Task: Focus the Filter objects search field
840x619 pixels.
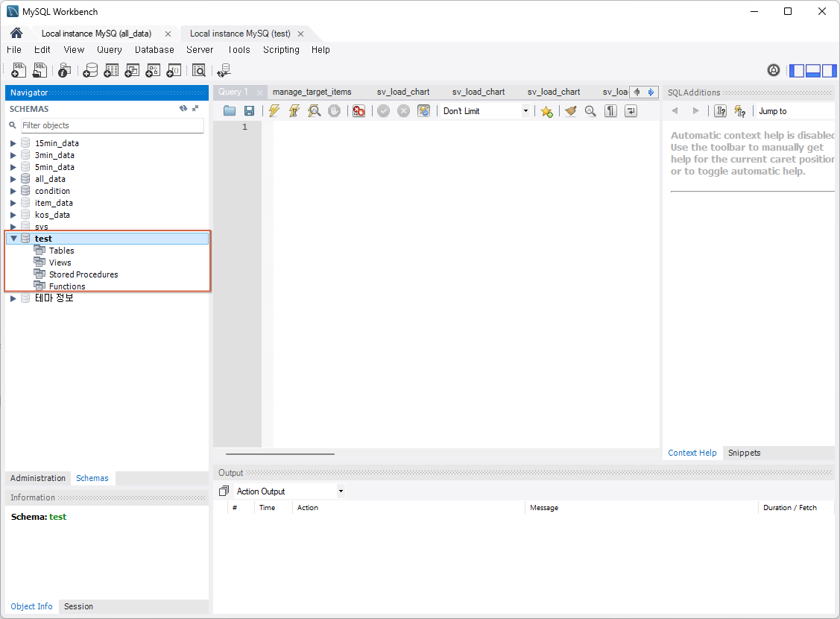Action: [x=112, y=125]
